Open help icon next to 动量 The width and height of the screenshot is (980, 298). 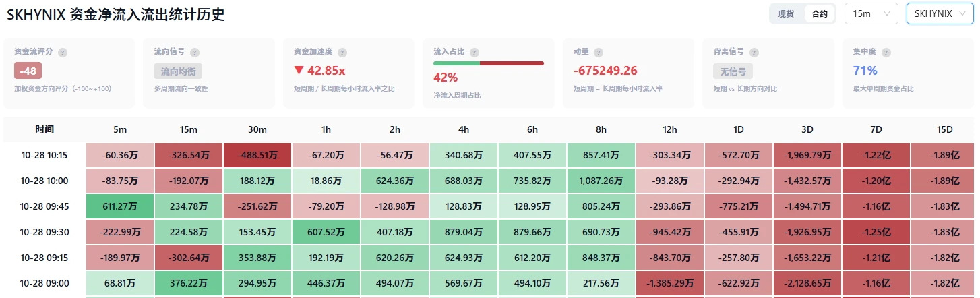click(599, 52)
